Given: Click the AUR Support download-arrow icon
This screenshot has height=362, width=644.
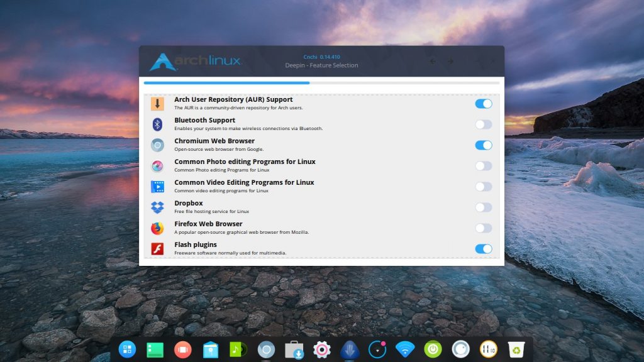Looking at the screenshot, I should point(157,104).
